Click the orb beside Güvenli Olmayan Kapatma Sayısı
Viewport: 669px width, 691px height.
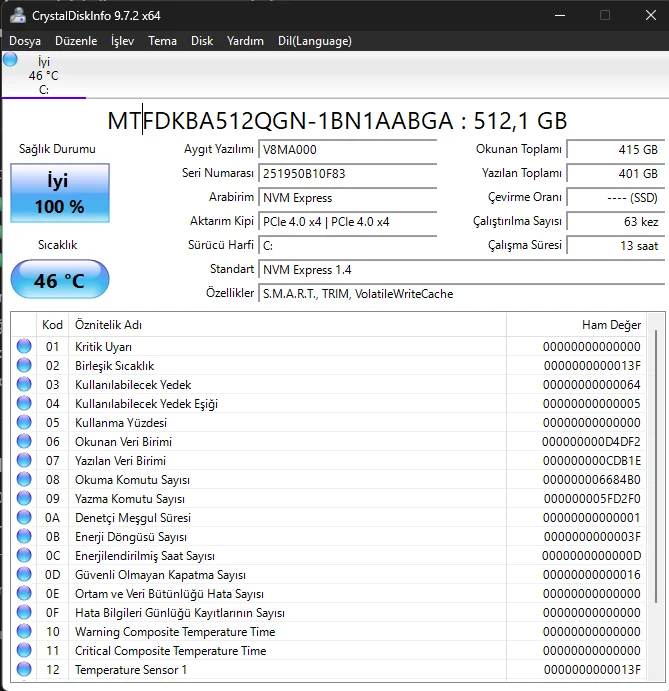tap(24, 574)
